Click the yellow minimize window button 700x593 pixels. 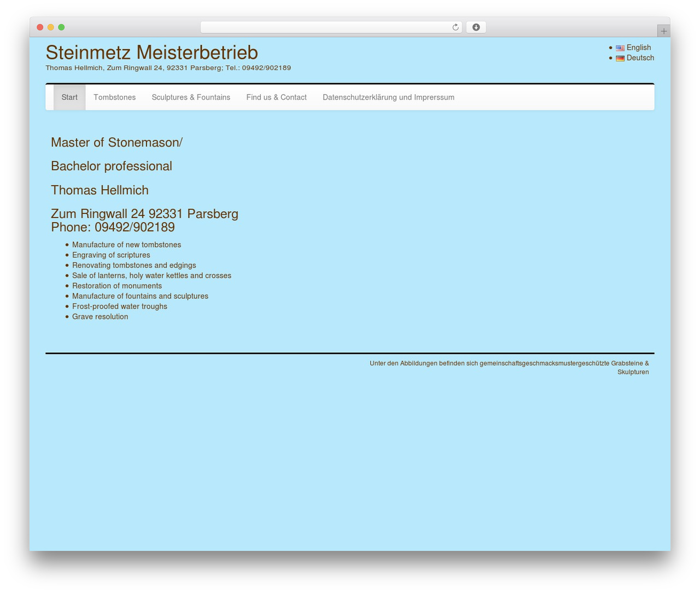click(x=51, y=27)
